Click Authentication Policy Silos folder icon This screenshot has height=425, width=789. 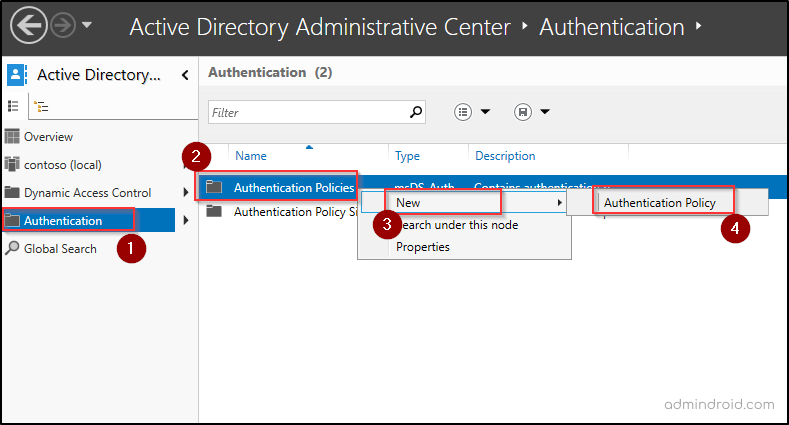coord(214,211)
